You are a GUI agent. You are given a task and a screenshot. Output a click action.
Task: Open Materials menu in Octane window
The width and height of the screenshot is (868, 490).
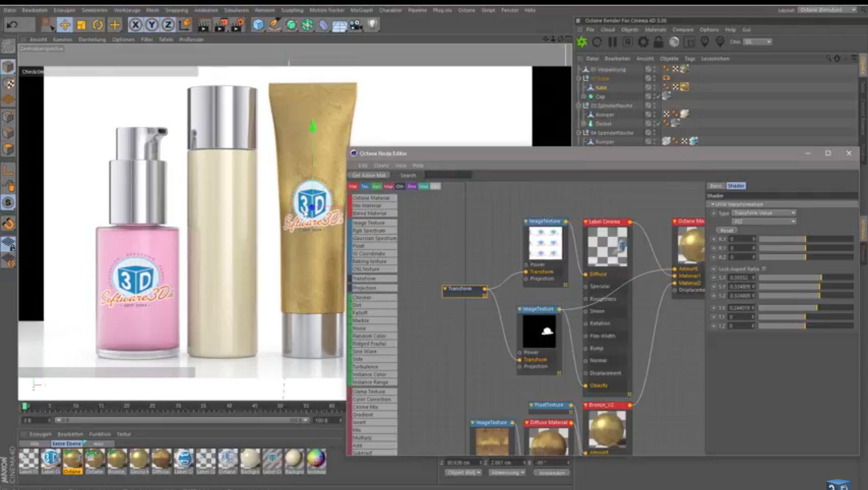655,30
